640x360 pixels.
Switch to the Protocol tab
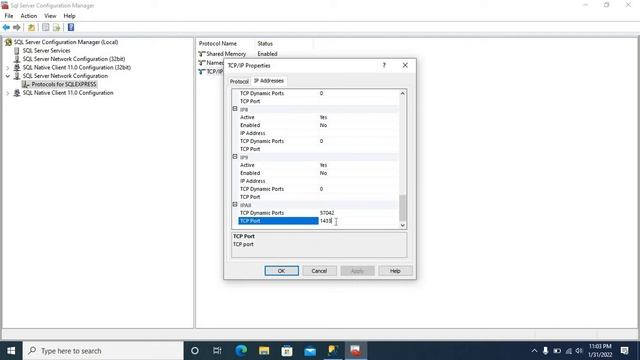point(239,81)
